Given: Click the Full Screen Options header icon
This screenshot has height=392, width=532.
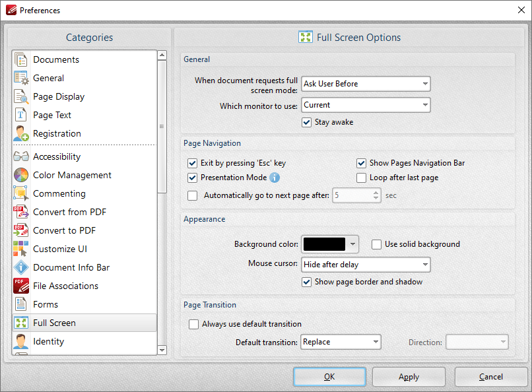Looking at the screenshot, I should (306, 37).
